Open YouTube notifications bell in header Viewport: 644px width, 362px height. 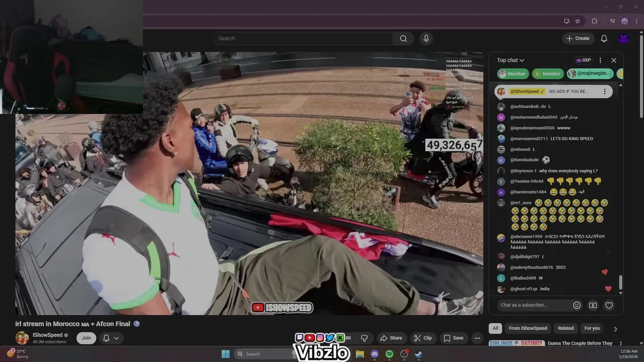coord(604,39)
